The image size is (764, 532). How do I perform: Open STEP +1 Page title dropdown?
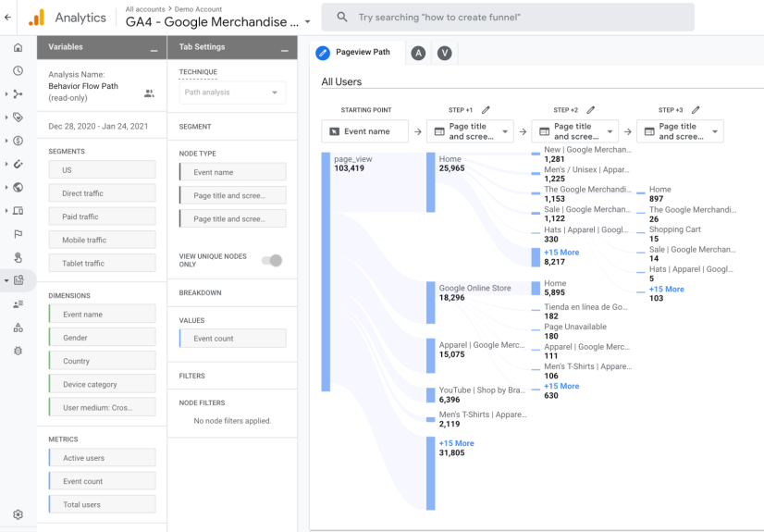[470, 131]
